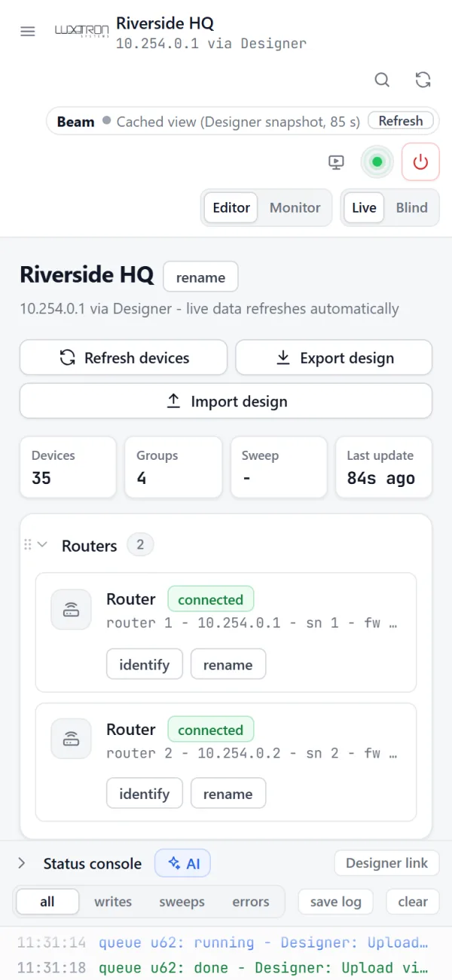Refresh the Beam cached view
Screen dimensions: 452x980
[401, 121]
